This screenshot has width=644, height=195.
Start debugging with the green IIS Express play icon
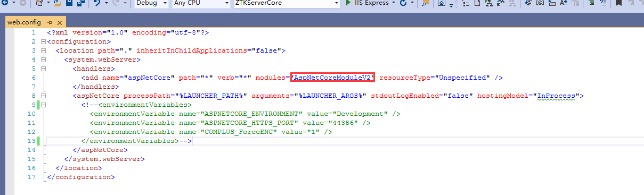(x=348, y=3)
